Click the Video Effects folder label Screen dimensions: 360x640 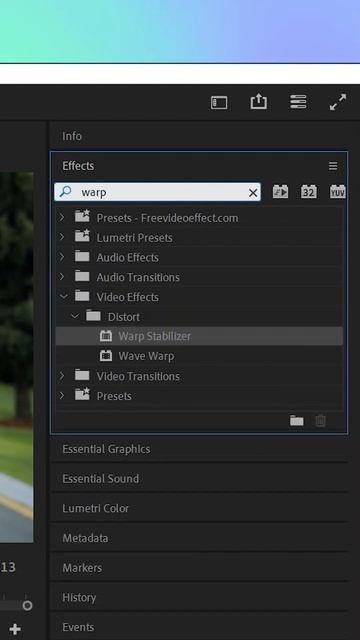click(127, 297)
